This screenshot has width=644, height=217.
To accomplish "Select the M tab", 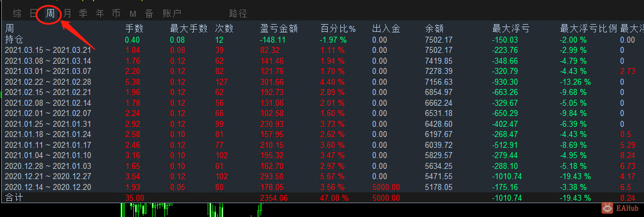I will coord(133,14).
